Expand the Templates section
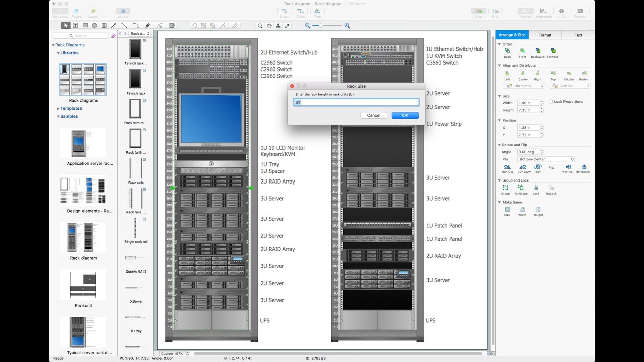The height and width of the screenshot is (362, 644). (x=58, y=109)
